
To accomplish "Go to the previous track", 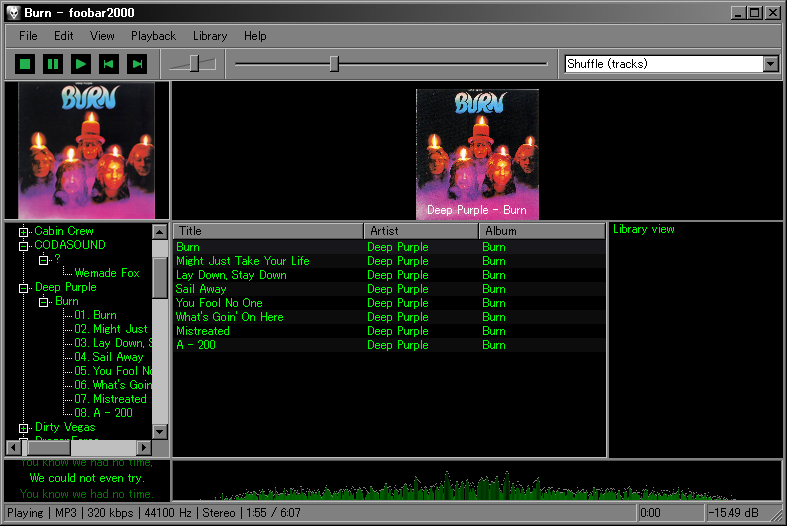I will (109, 64).
